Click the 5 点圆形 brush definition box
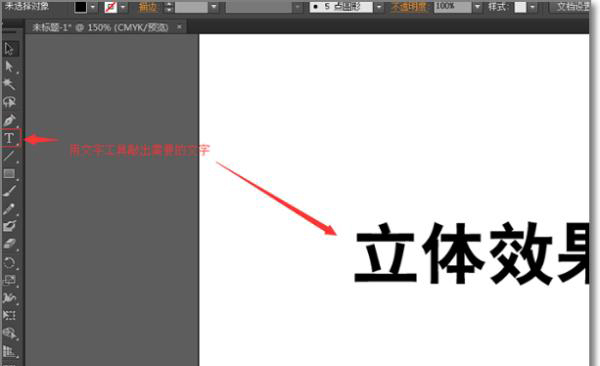 point(341,7)
